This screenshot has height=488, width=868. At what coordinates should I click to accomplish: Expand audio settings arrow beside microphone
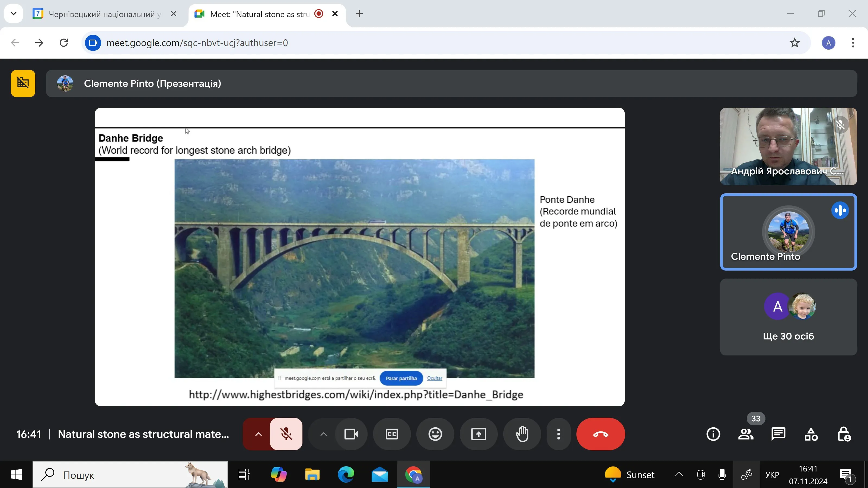coord(258,434)
